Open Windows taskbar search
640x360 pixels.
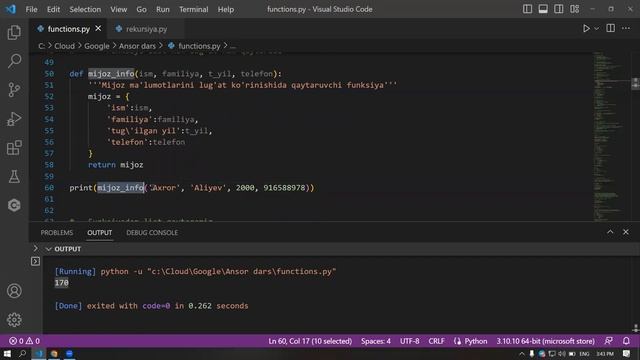coord(22,353)
